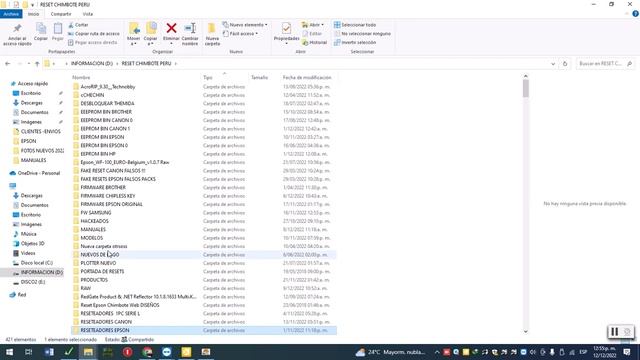Switch to the Compartir ribbon tab

[61, 14]
